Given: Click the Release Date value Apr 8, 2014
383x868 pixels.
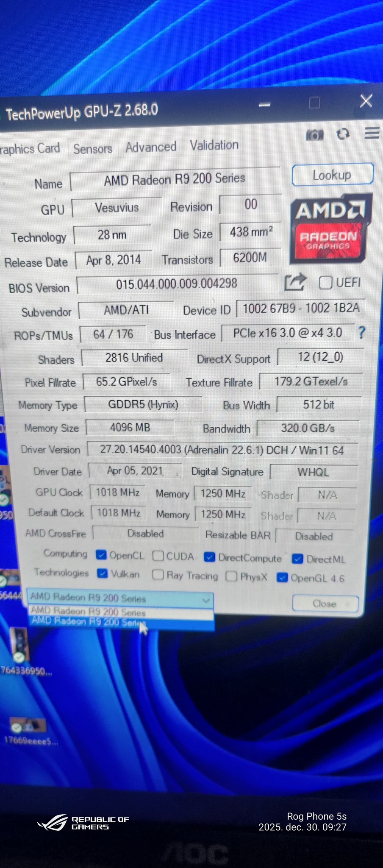Looking at the screenshot, I should pos(114,260).
